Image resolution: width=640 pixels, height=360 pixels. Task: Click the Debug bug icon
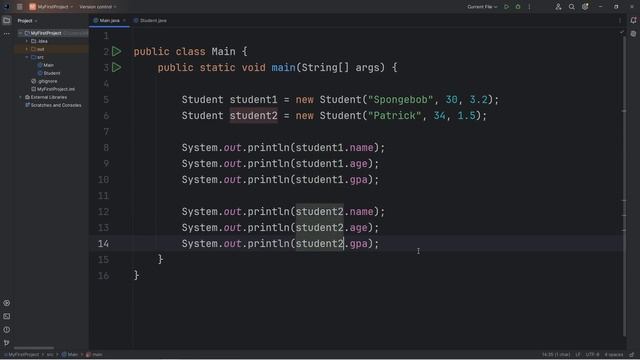pyautogui.click(x=518, y=7)
